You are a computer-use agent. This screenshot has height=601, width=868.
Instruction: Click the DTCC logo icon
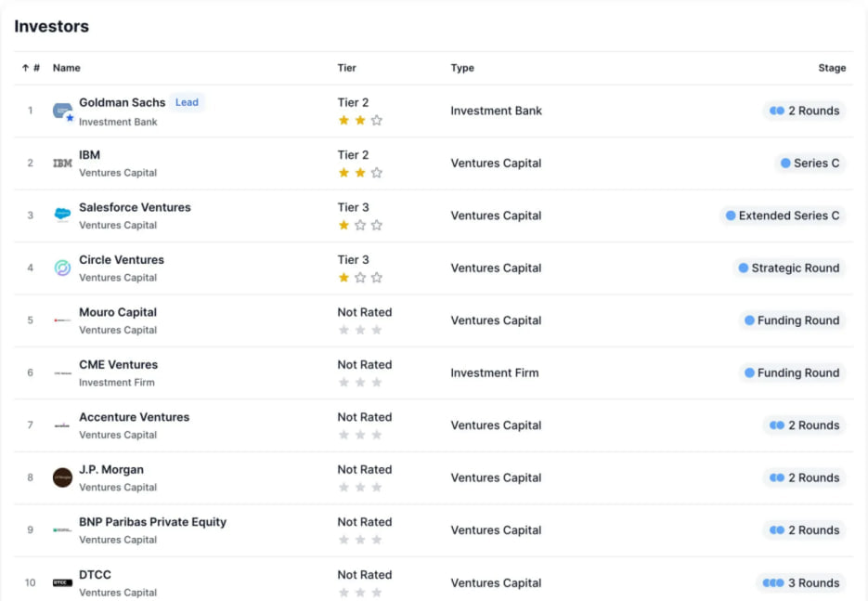click(62, 583)
